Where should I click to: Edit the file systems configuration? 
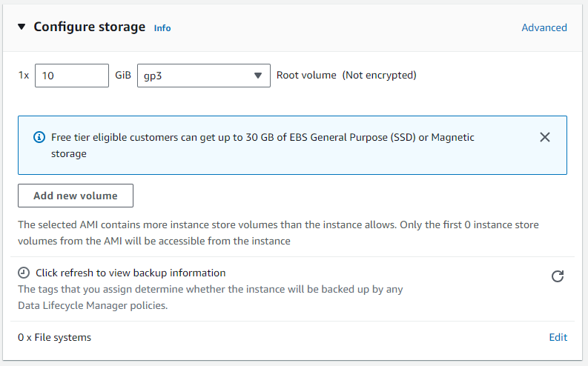(558, 338)
